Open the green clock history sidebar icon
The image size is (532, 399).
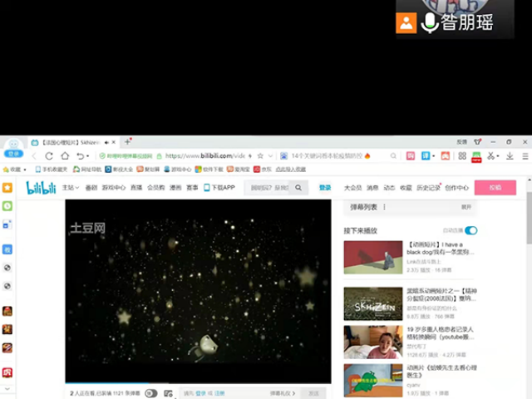[7, 206]
